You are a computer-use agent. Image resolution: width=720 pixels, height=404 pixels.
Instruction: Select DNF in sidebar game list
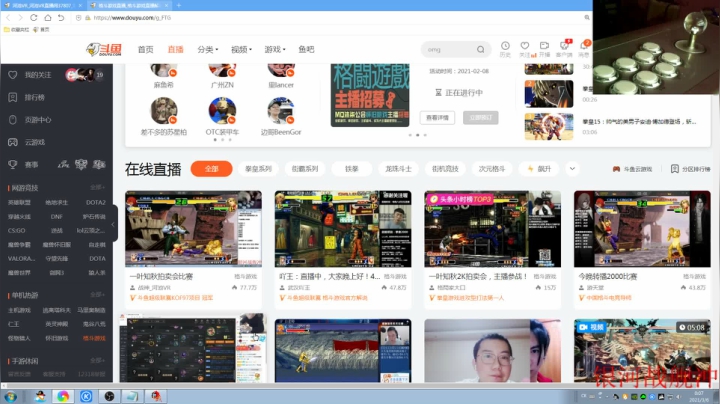point(56,216)
